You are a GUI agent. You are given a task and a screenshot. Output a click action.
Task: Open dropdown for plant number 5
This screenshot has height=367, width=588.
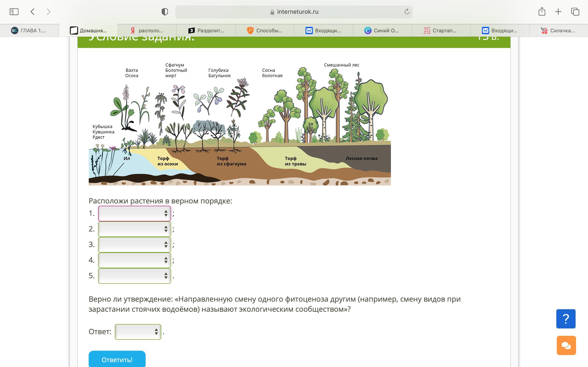point(134,276)
